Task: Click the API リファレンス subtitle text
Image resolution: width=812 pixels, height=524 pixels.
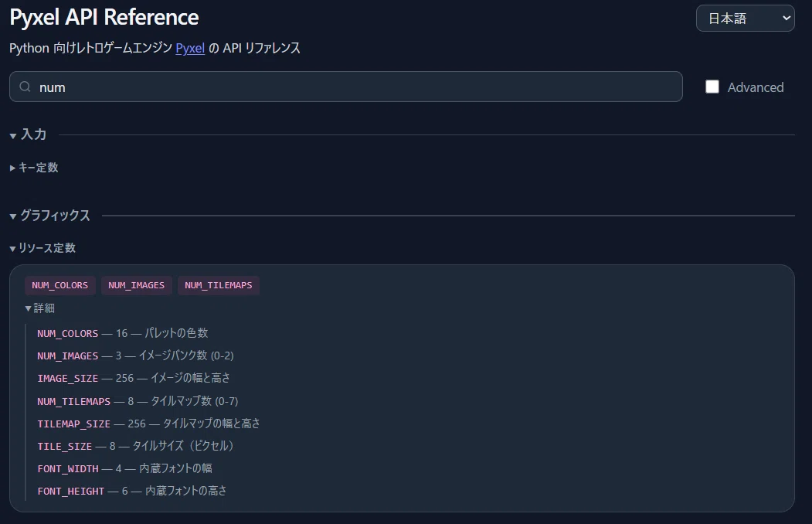Action: pos(261,48)
